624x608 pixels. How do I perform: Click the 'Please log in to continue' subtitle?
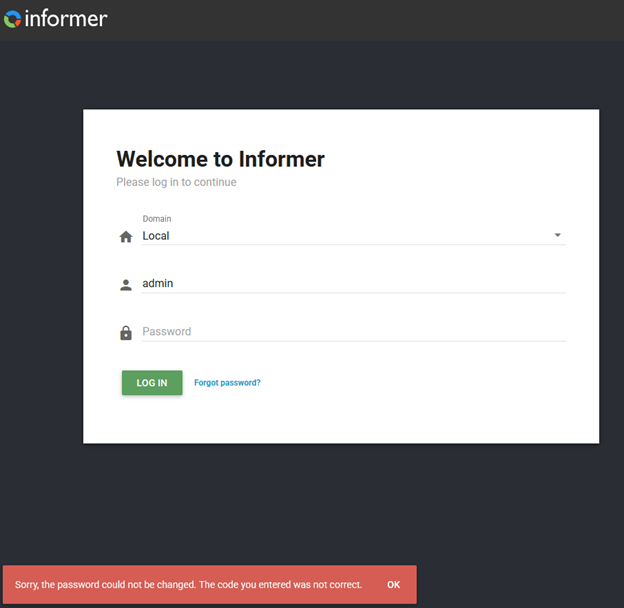point(176,182)
